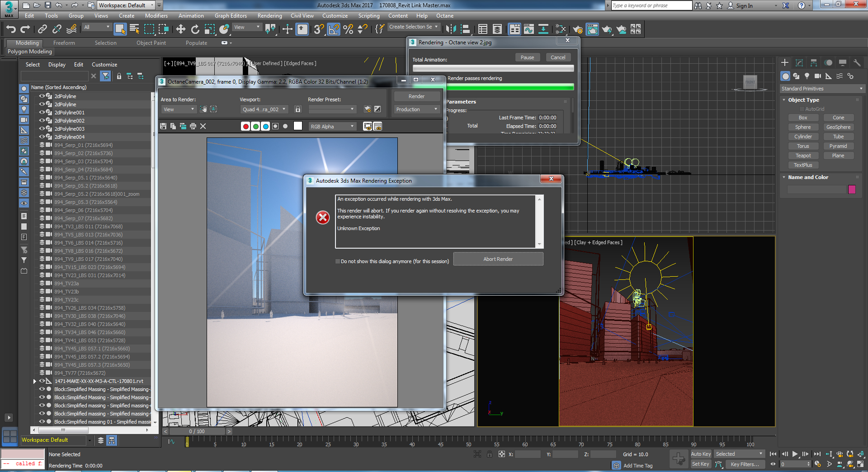The width and height of the screenshot is (868, 472).
Task: Click the white color swatch in frame window
Action: pyautogui.click(x=298, y=126)
